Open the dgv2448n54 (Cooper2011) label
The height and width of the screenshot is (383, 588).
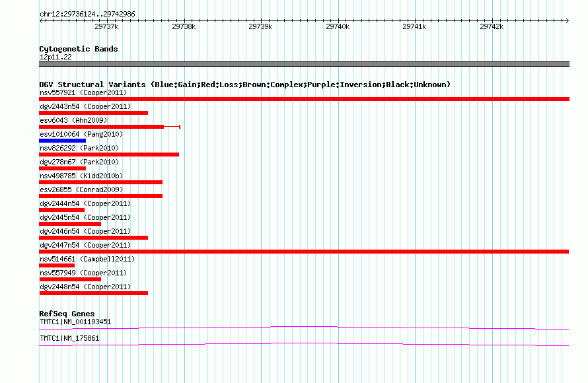coord(85,287)
